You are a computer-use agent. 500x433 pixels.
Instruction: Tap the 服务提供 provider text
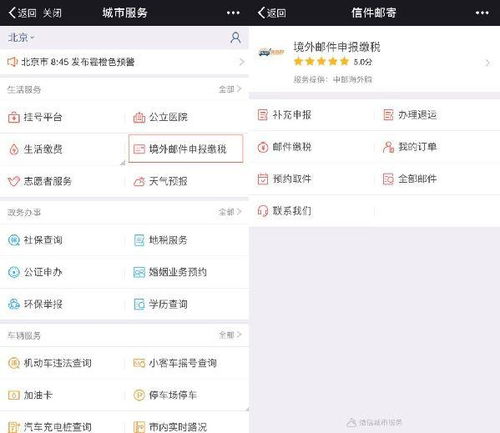click(332, 80)
